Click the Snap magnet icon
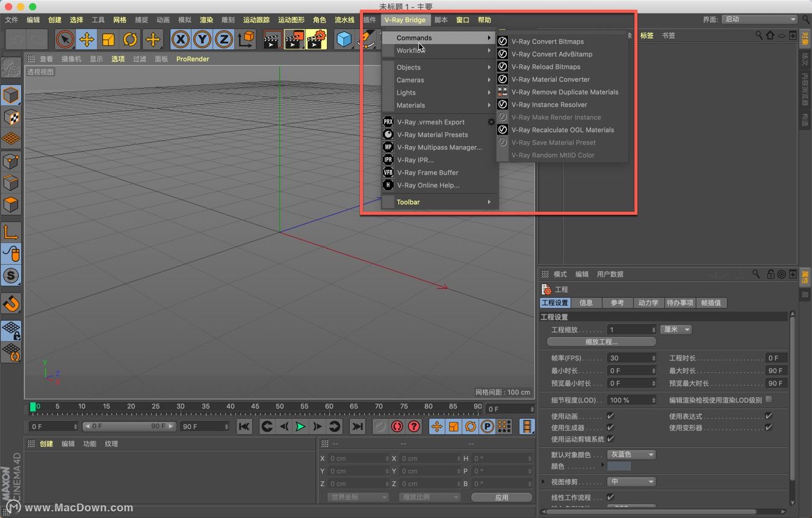This screenshot has height=518, width=812. [x=11, y=303]
